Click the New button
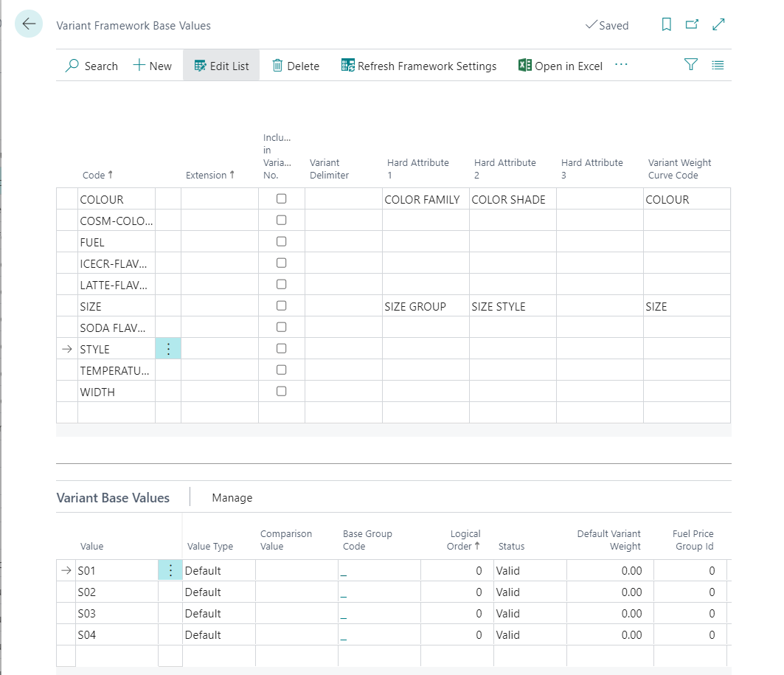 pos(152,66)
